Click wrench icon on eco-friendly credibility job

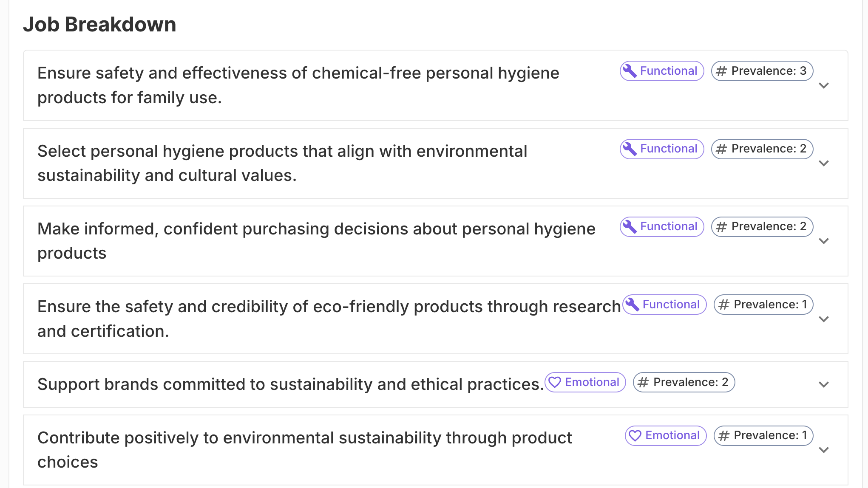(632, 305)
